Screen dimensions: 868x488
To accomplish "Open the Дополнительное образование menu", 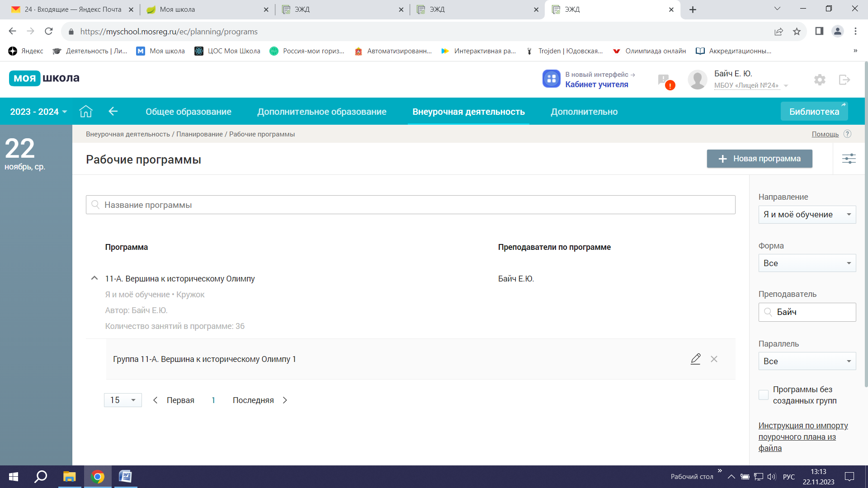I will 322,112.
